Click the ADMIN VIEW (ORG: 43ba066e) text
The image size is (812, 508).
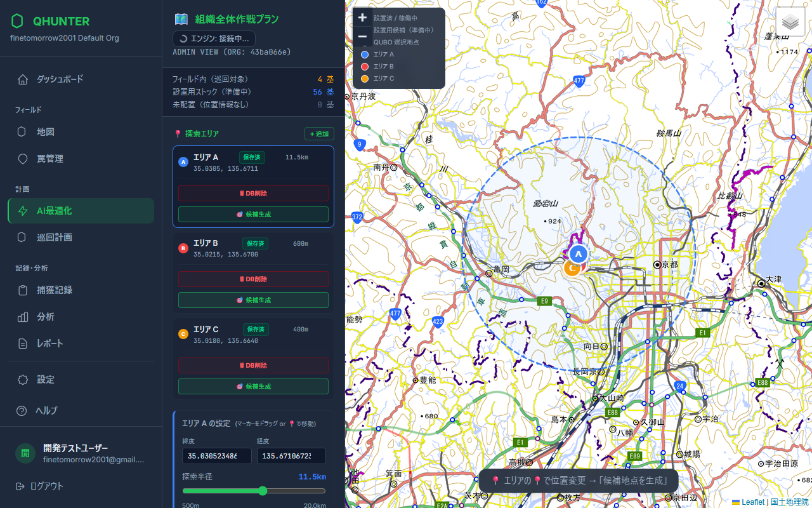pyautogui.click(x=232, y=52)
